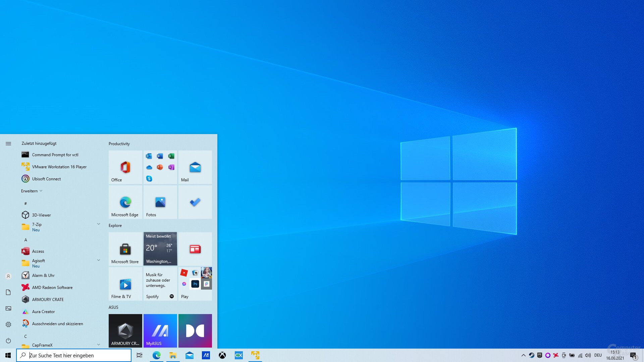This screenshot has width=644, height=362.
Task: Click the Office tile
Action: point(125,167)
